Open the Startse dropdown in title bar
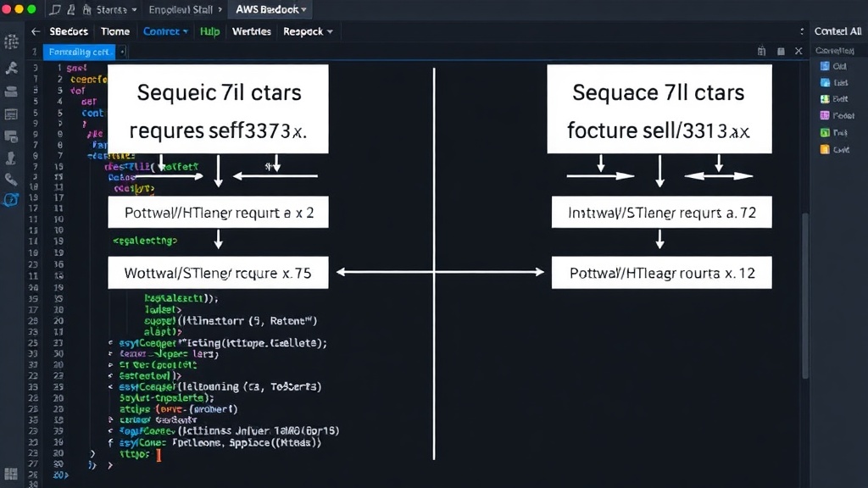 tap(116, 9)
